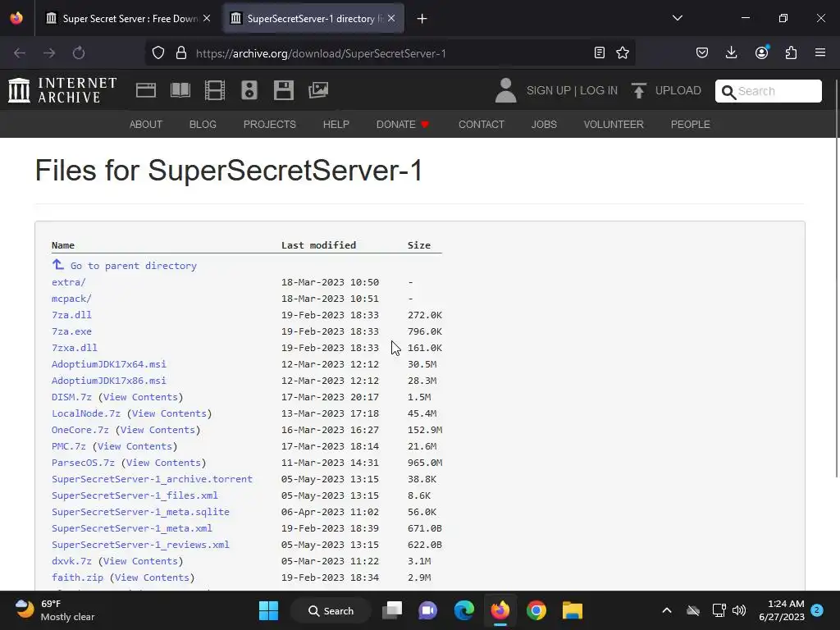The width and height of the screenshot is (840, 630).
Task: Toggle reader view icon
Action: [600, 53]
